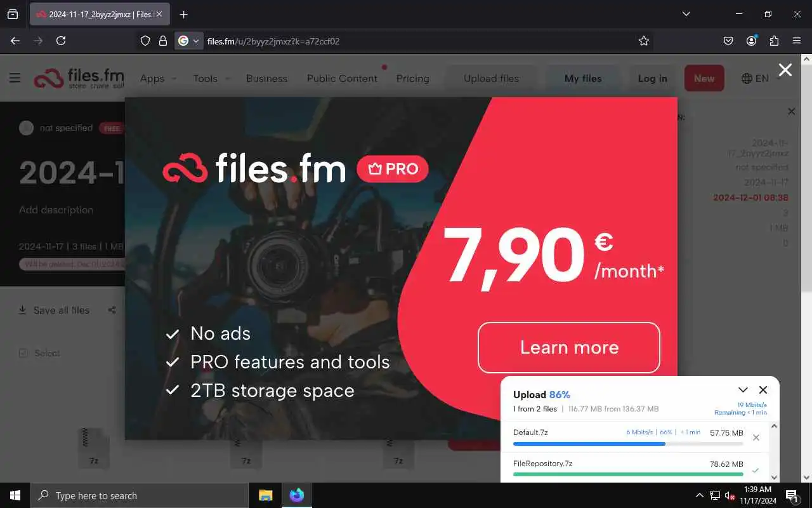Image resolution: width=812 pixels, height=508 pixels.
Task: Close the Upload progress panel
Action: tap(763, 390)
